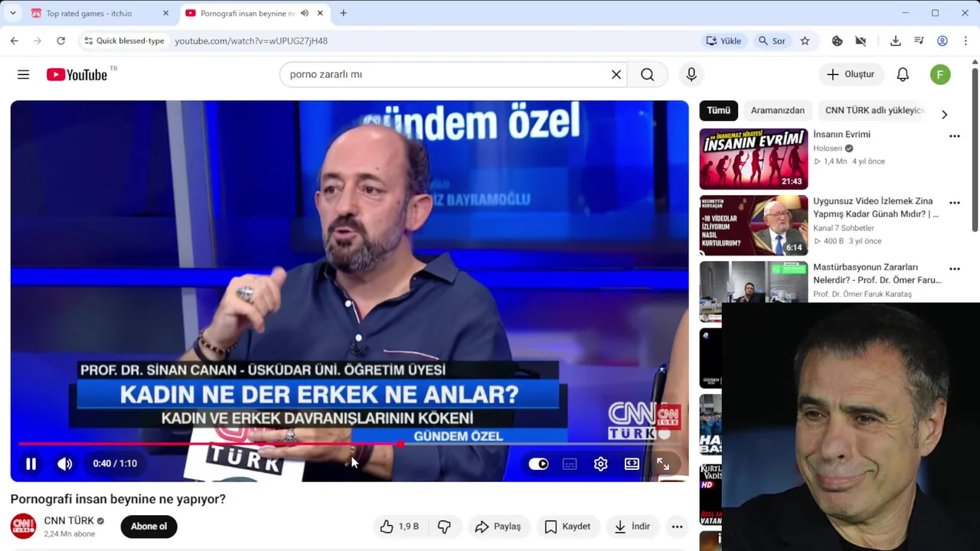The image size is (980, 551).
Task: Go back in the browser
Action: 14,41
